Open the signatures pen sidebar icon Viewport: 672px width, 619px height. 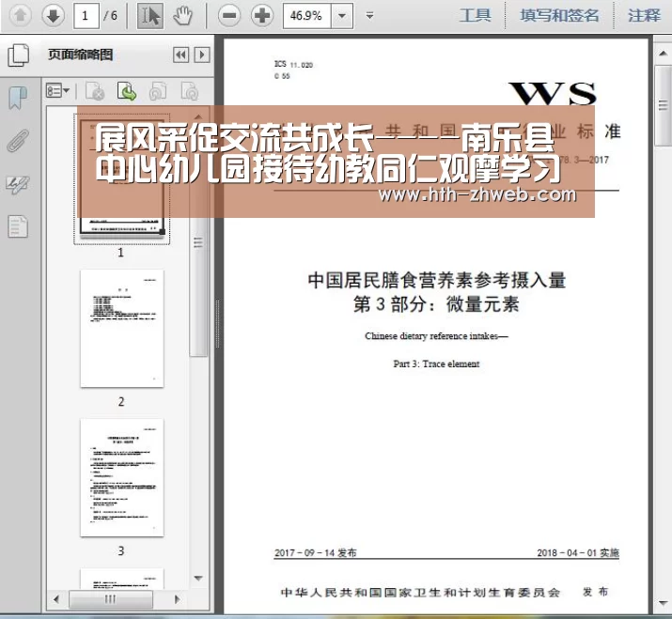[18, 185]
